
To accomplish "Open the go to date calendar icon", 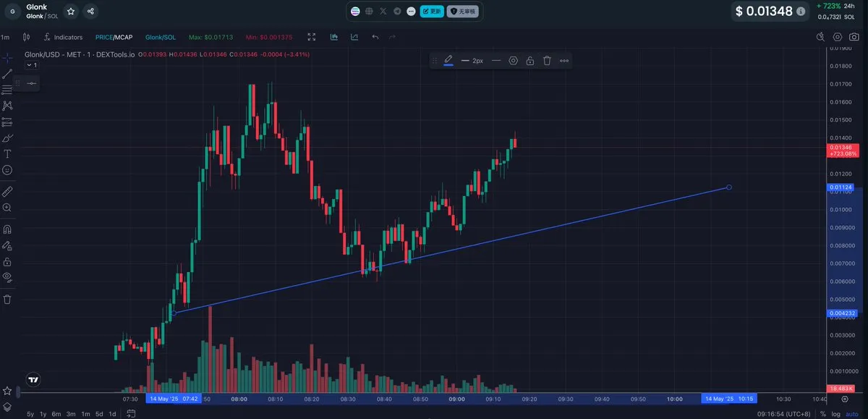I will [x=131, y=414].
